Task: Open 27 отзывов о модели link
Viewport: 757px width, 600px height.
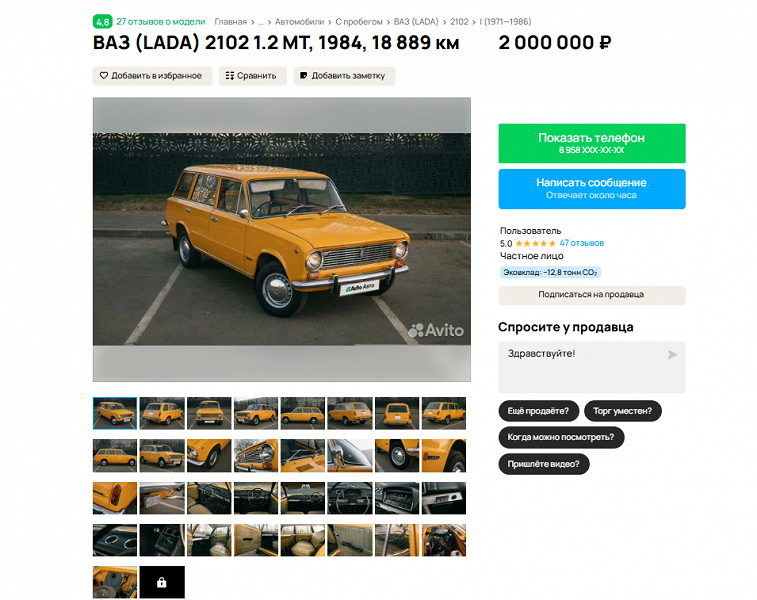Action: [x=161, y=22]
